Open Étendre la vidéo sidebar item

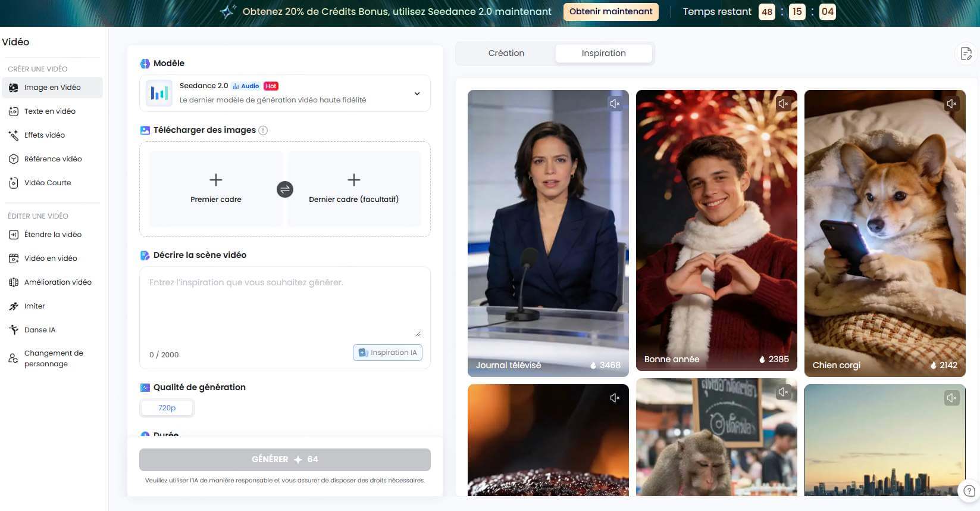[52, 235]
